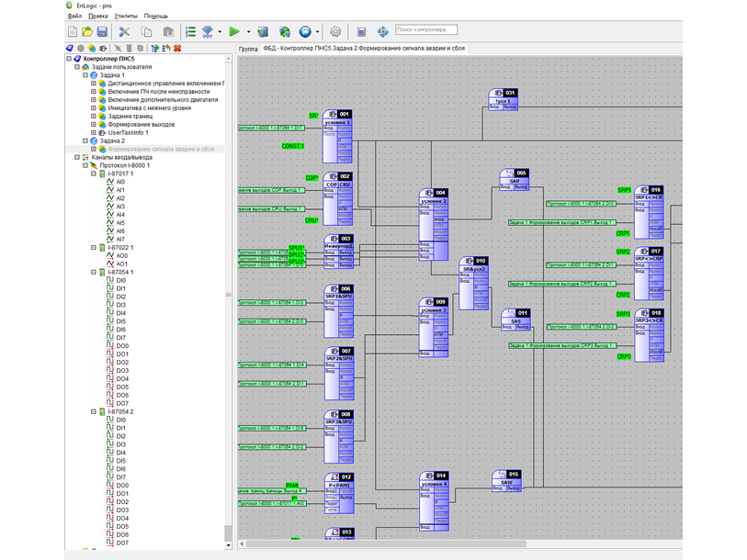Click diagram horizontal scrollbar left arrow
747x560 pixels.
(x=242, y=543)
